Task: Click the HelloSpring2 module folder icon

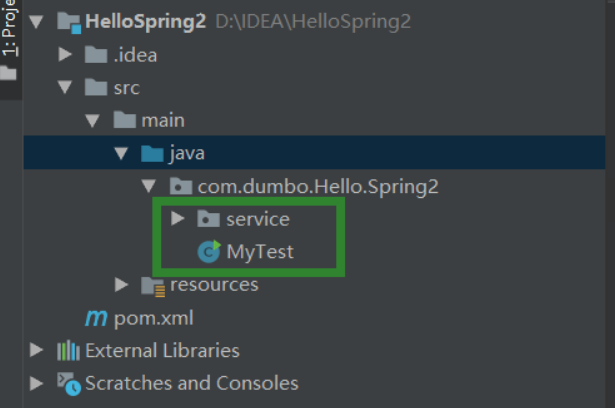Action: pyautogui.click(x=69, y=22)
